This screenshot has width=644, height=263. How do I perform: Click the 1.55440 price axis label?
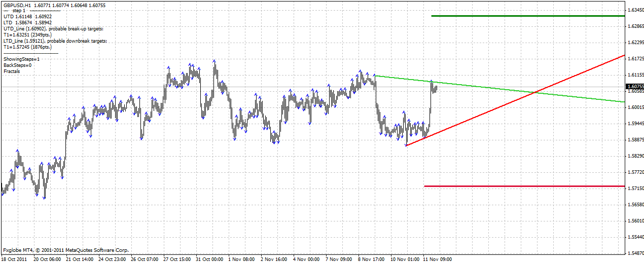pos(635,237)
